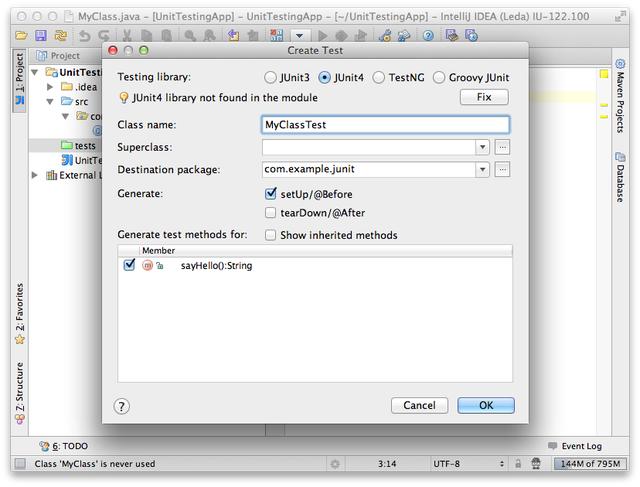Click the Cancel button

click(x=419, y=405)
